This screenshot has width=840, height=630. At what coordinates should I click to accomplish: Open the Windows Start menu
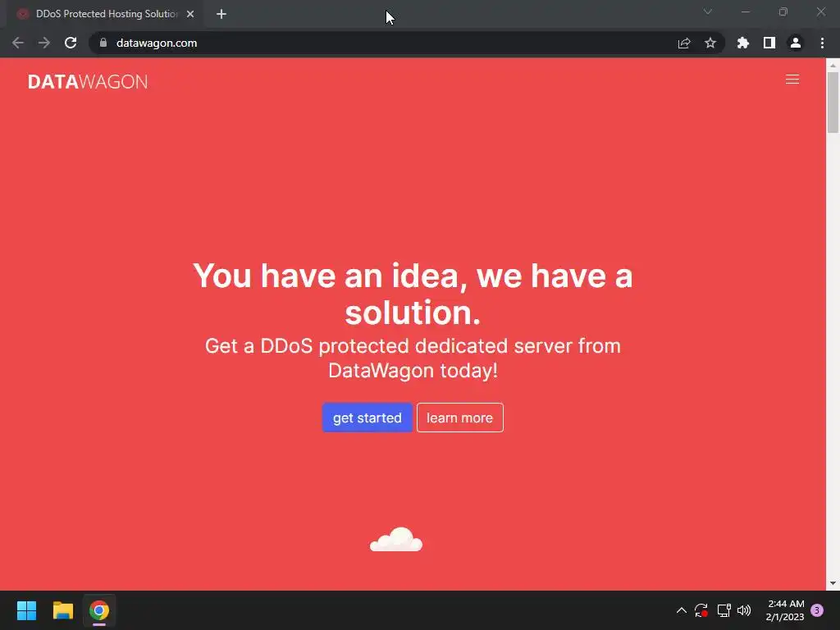pos(26,610)
